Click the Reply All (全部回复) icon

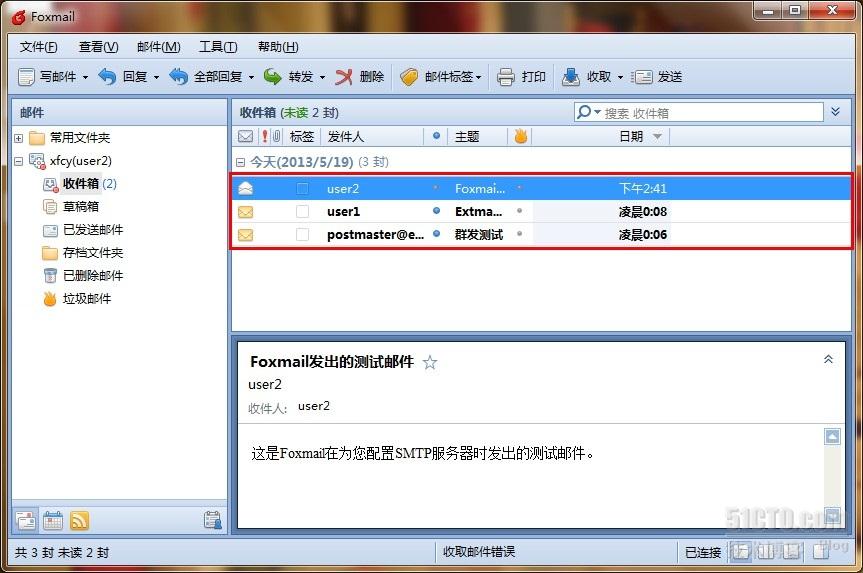pos(178,77)
